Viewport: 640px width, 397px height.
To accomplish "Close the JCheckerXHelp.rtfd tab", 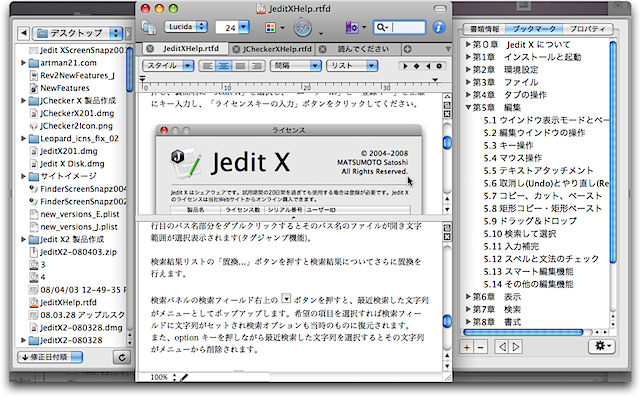I will [x=236, y=49].
